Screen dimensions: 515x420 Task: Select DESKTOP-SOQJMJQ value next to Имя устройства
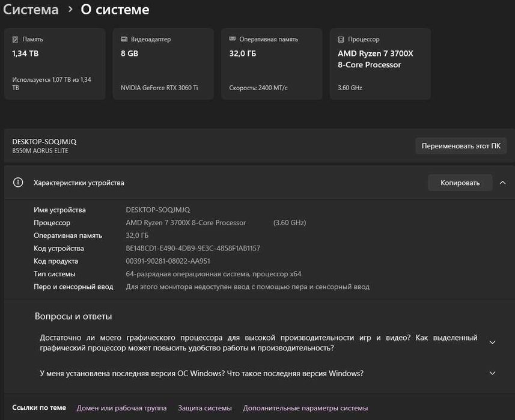157,210
